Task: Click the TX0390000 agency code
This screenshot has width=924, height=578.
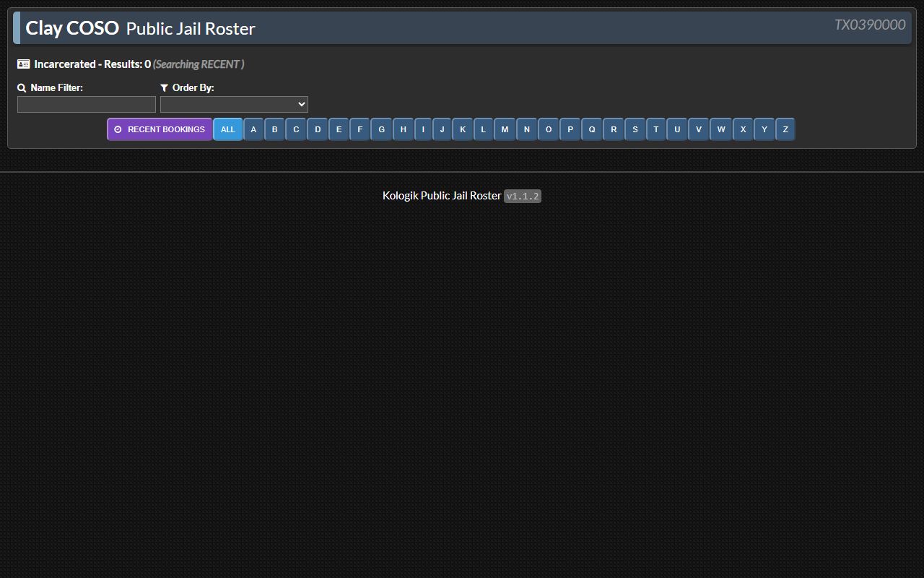Action: [x=870, y=25]
